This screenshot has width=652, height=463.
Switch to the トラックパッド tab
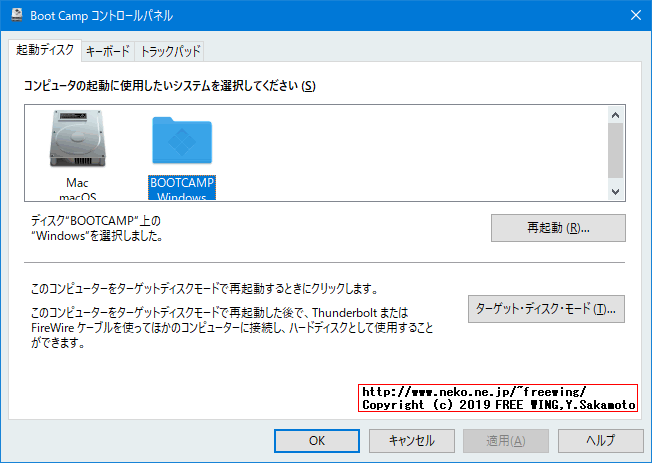tap(170, 51)
